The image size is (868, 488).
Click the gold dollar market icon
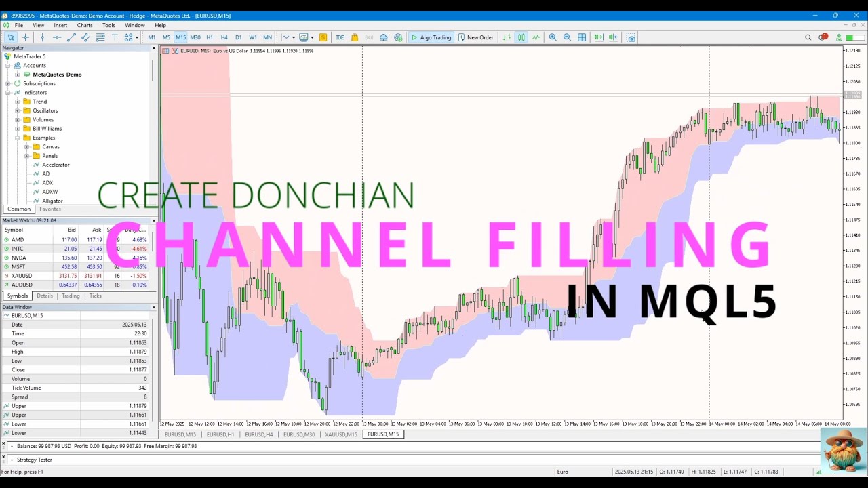pos(323,37)
